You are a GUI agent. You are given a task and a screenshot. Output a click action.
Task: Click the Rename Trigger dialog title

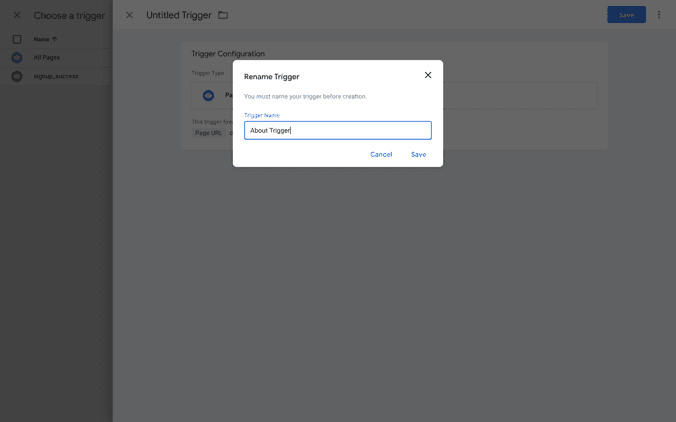pos(271,76)
